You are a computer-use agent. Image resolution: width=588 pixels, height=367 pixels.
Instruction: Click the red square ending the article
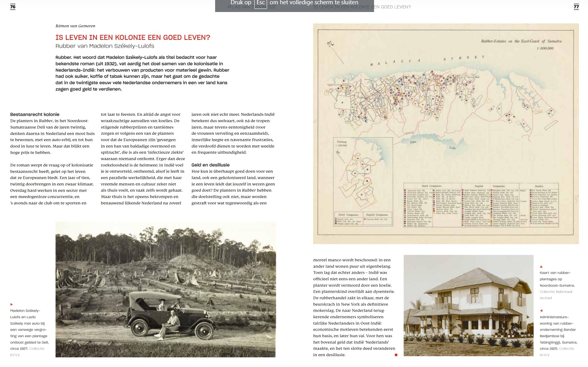[x=396, y=355]
